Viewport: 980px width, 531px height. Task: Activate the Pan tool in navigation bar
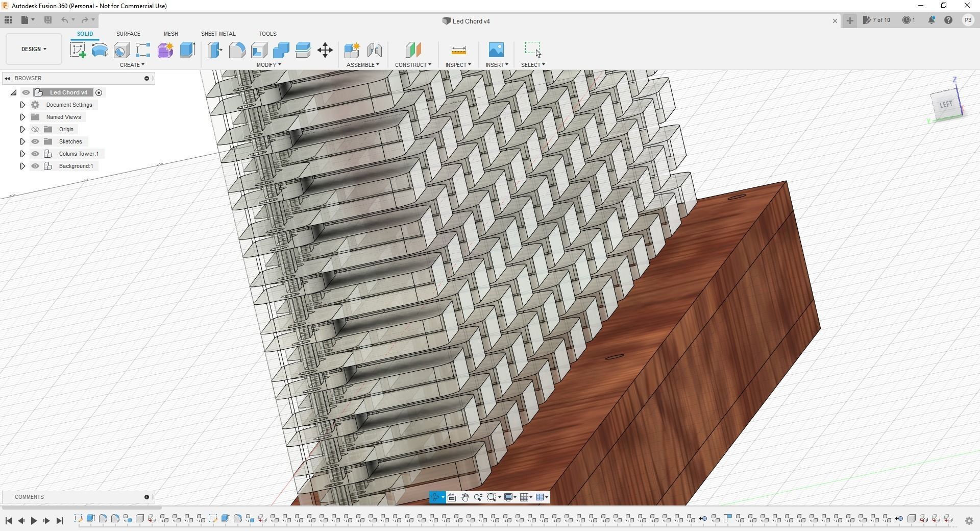465,497
